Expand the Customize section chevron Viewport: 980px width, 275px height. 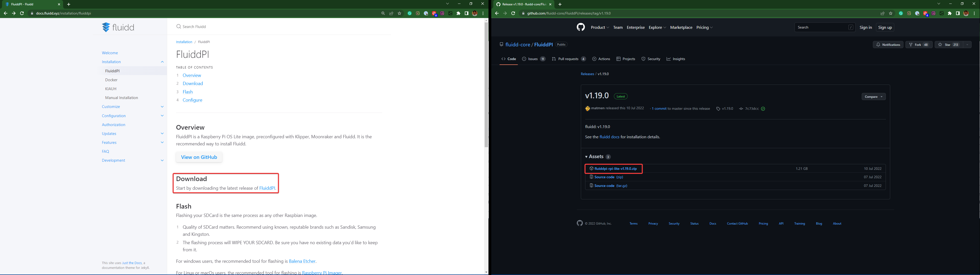pos(162,107)
